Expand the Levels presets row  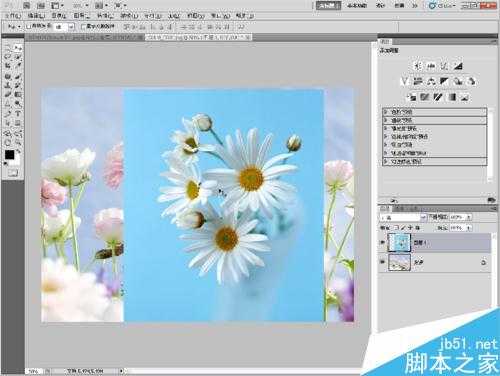386,112
